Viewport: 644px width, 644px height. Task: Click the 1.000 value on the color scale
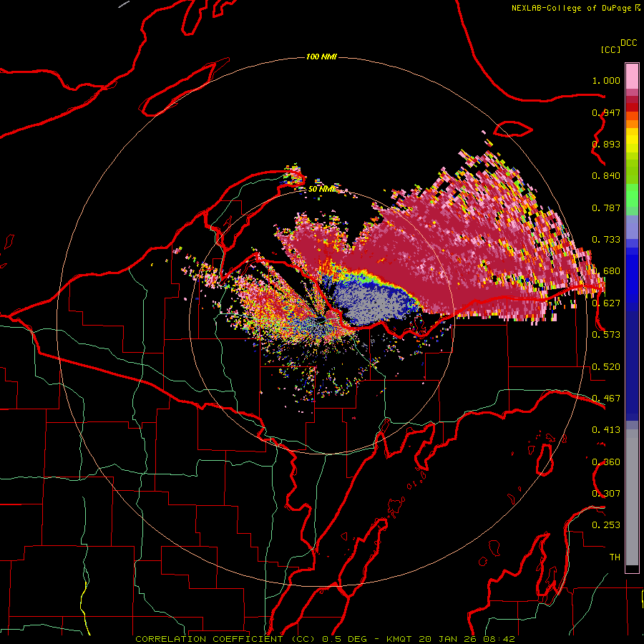(606, 80)
